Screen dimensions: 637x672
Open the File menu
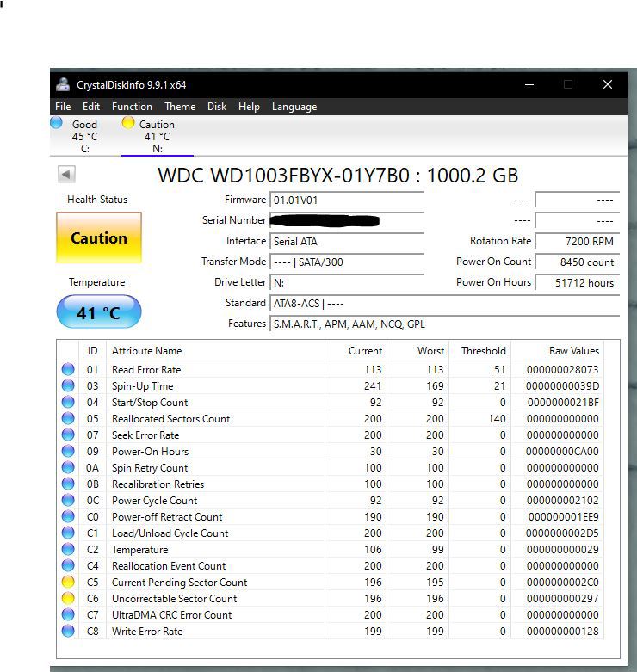click(63, 107)
